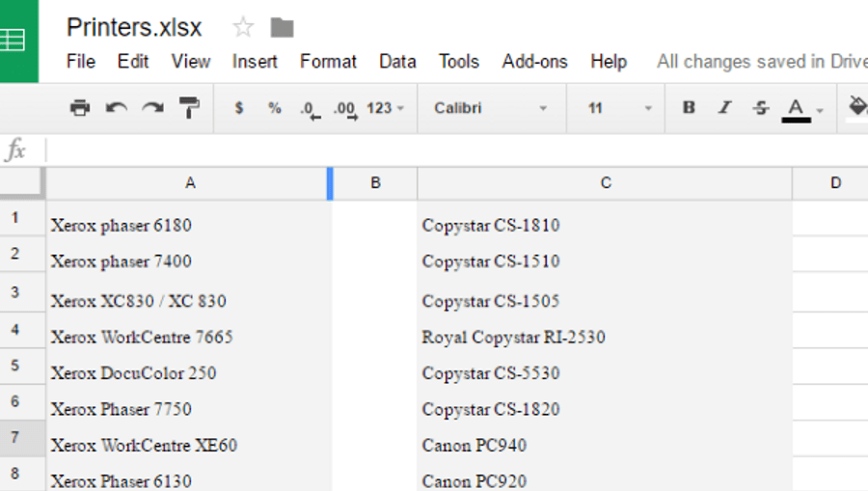Select column D header
Image resolution: width=868 pixels, height=491 pixels.
tap(830, 183)
